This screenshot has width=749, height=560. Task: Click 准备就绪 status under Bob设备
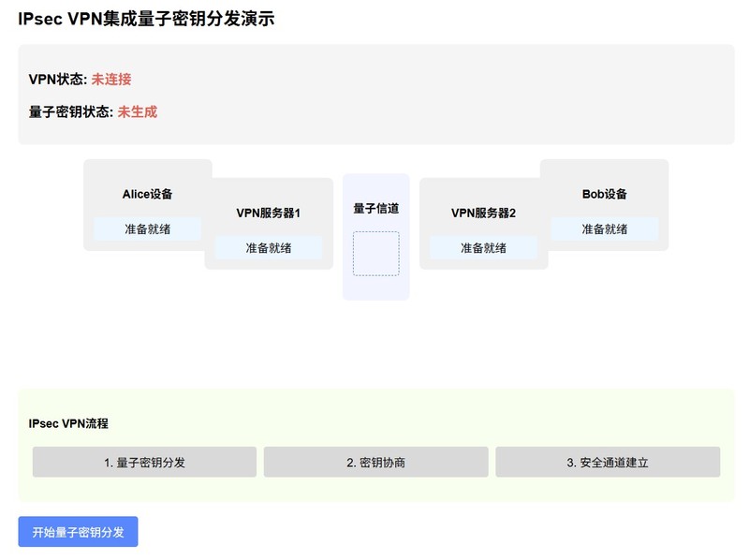[x=604, y=228]
